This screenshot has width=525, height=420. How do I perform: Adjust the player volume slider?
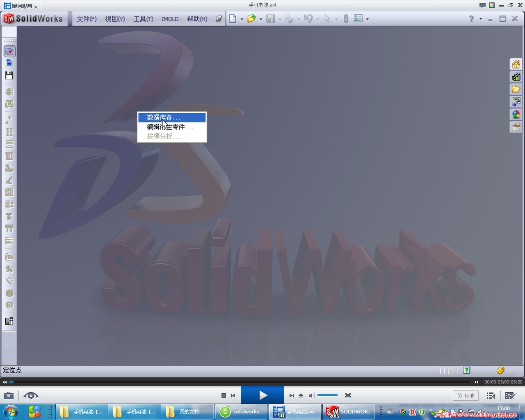pos(327,395)
